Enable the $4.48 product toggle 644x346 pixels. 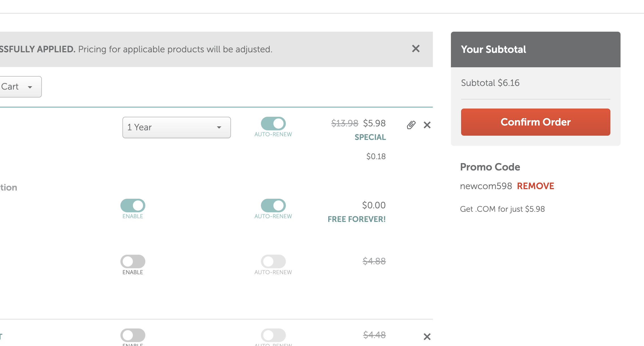click(133, 335)
